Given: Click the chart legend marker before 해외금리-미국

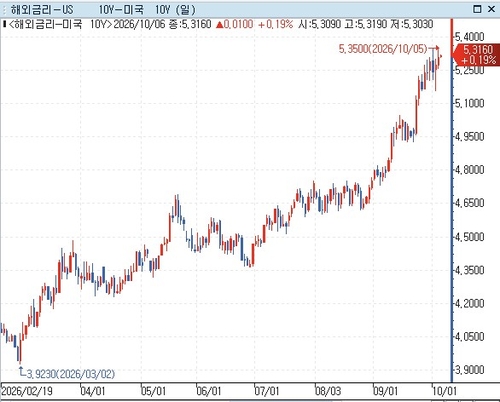Looking at the screenshot, I should (4, 24).
